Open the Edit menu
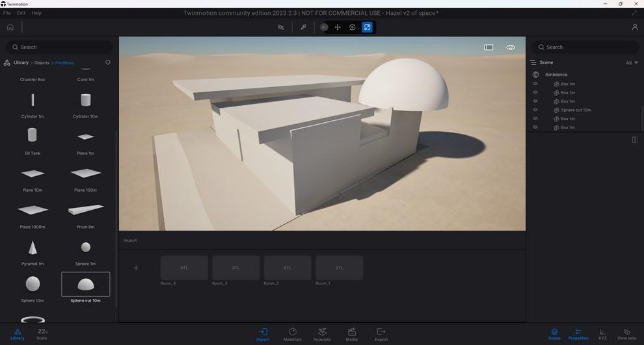The width and height of the screenshot is (644, 345). pyautogui.click(x=21, y=13)
